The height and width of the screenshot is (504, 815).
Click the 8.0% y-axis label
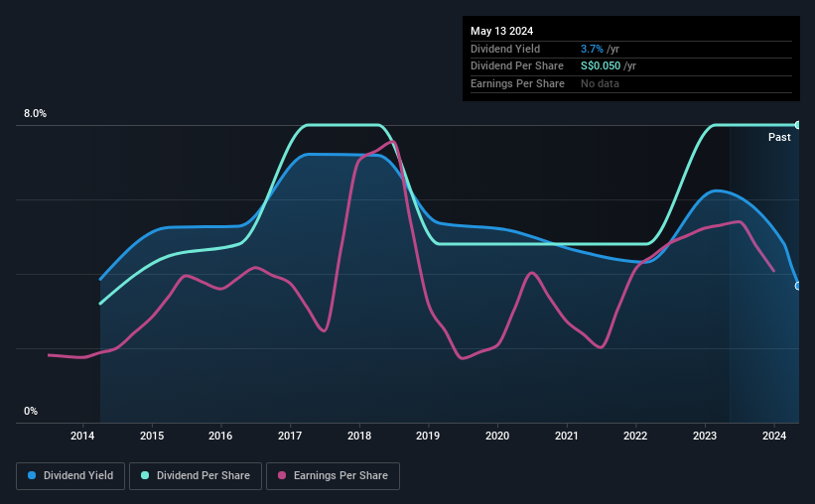coord(35,113)
